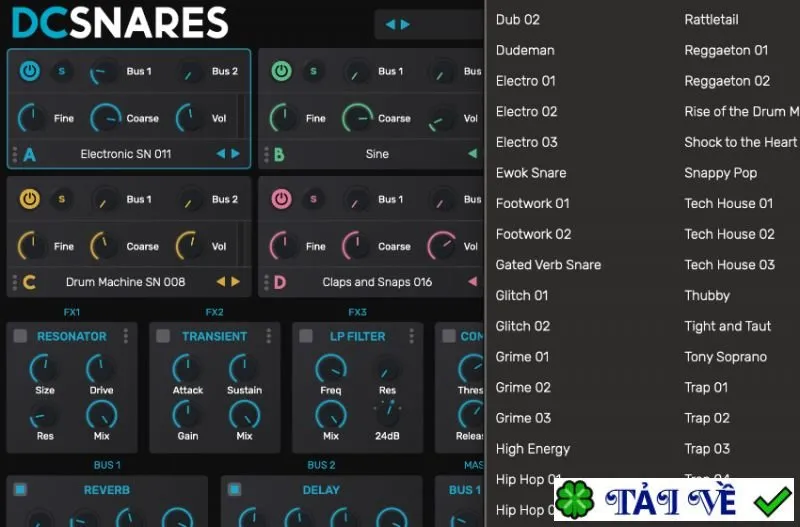Open sample selector Sine on layer B
This screenshot has width=800, height=527.
pyautogui.click(x=377, y=154)
